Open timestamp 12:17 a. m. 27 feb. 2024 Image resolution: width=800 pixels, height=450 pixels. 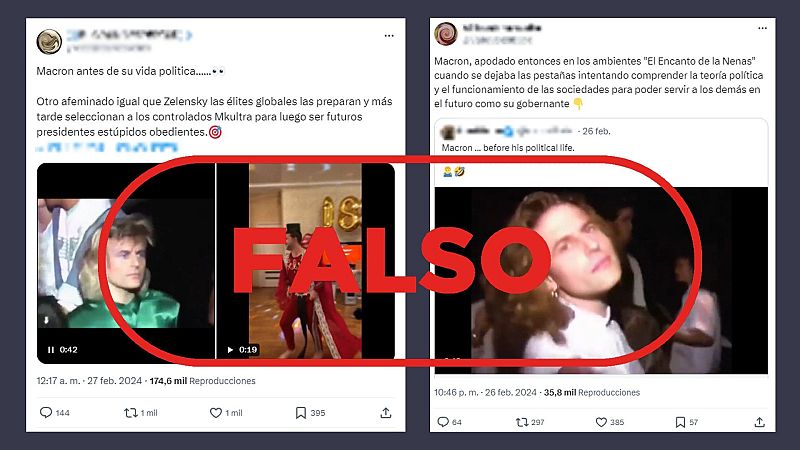coord(89,381)
